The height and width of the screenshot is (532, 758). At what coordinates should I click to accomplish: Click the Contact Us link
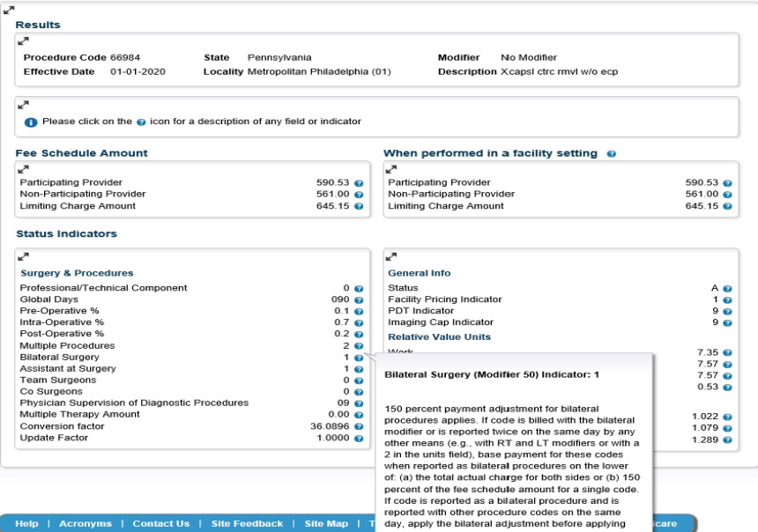161,522
